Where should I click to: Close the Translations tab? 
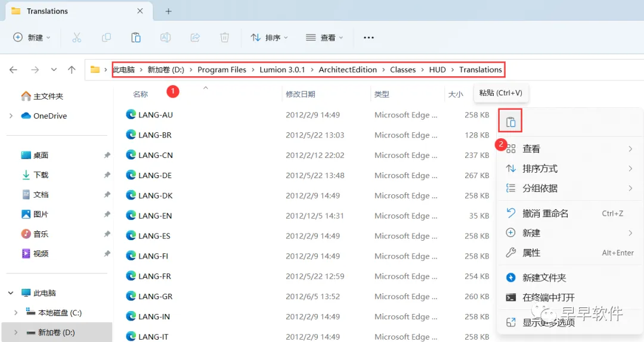coord(140,11)
